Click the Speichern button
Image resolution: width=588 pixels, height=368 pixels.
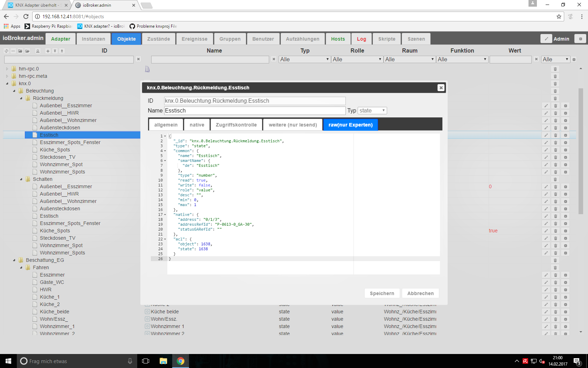(x=382, y=293)
